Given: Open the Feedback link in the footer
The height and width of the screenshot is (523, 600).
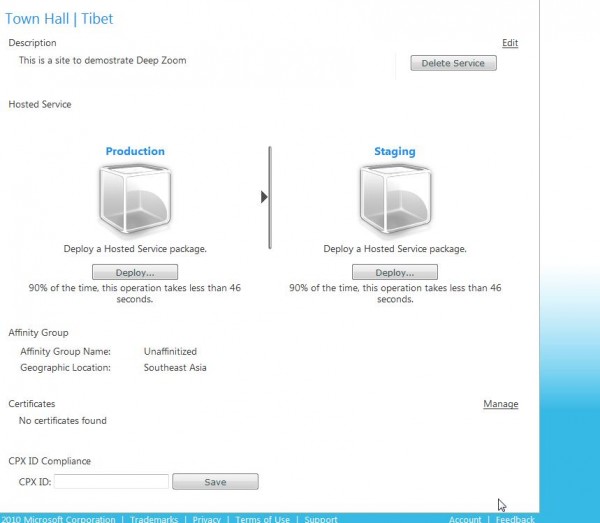Looking at the screenshot, I should point(515,519).
